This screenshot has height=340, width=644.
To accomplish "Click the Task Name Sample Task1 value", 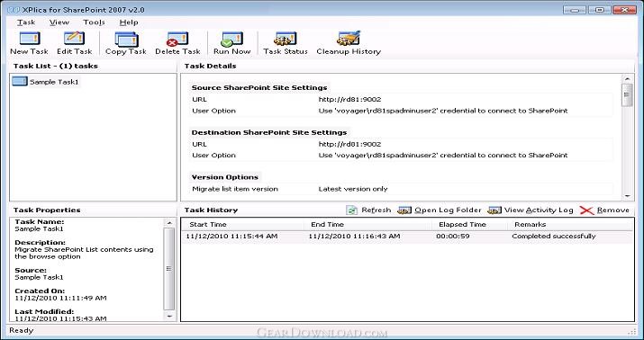I will [x=39, y=228].
